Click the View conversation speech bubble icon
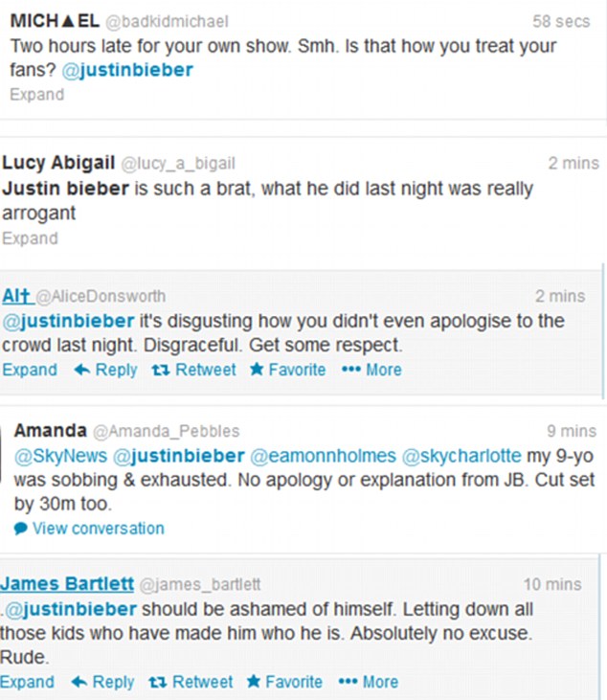The height and width of the screenshot is (700, 607). click(21, 529)
